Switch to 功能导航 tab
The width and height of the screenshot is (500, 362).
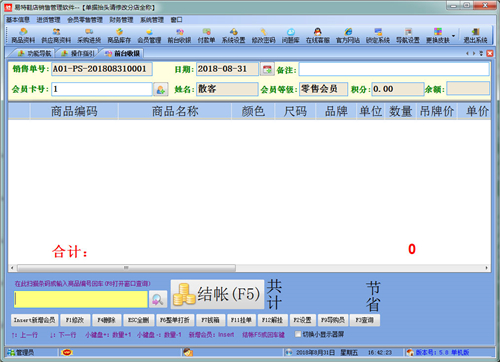click(x=34, y=53)
